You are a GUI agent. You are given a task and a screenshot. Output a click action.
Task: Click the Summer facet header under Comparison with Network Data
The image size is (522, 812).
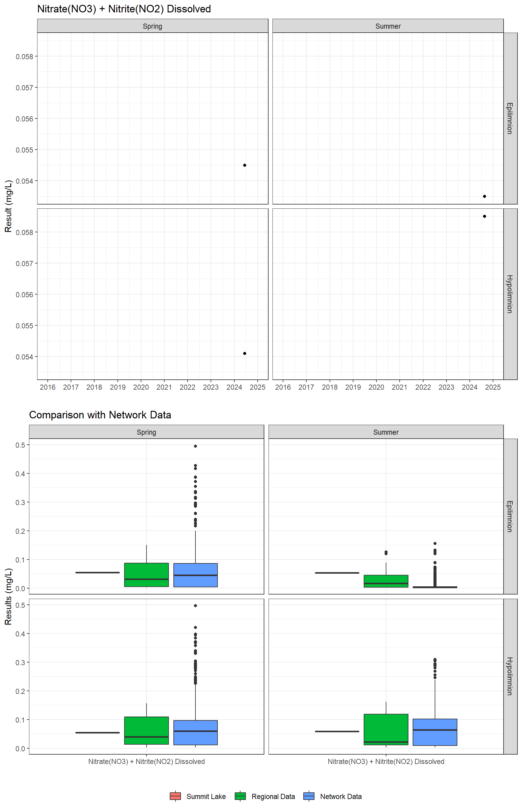[386, 432]
